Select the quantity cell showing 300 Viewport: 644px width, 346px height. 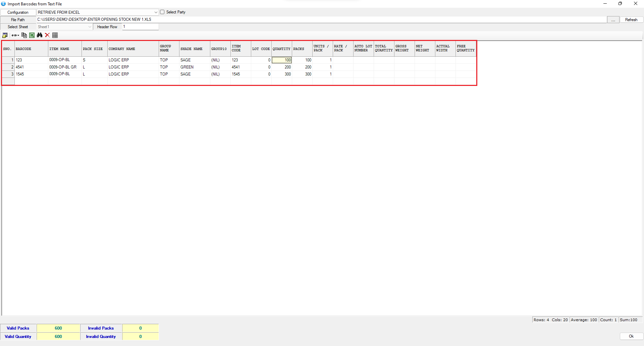282,74
